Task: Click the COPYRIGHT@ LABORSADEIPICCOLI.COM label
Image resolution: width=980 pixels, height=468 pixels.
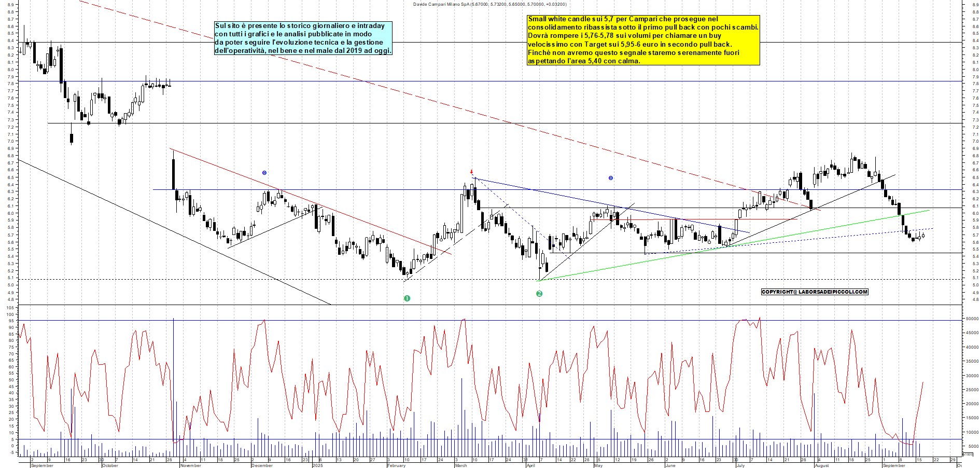Action: coord(815,292)
